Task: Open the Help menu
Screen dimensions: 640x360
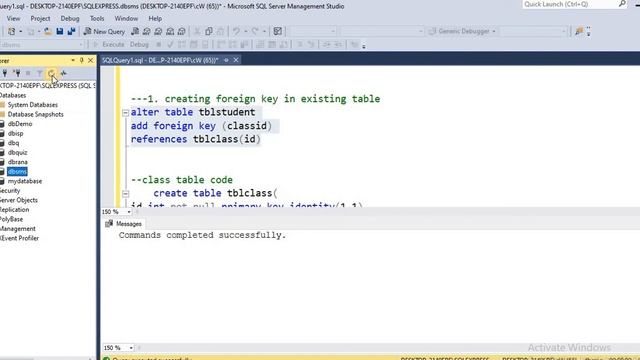Action: [x=155, y=18]
